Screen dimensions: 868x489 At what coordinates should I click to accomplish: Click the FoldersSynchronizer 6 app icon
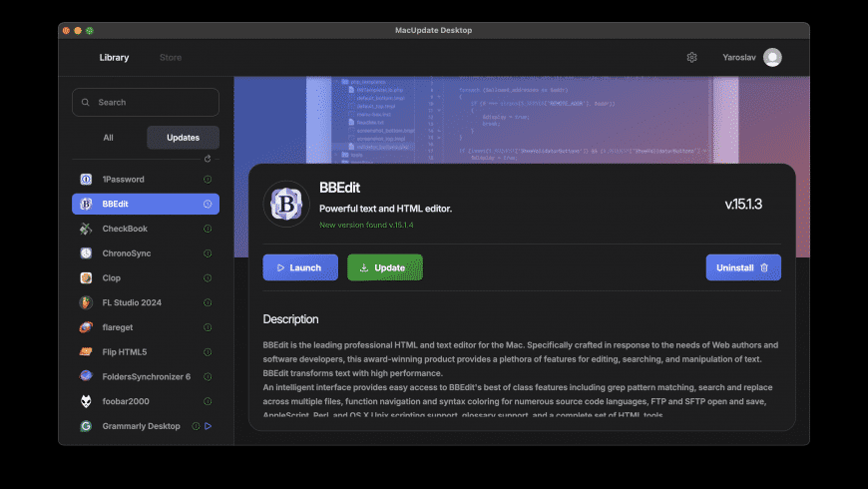click(86, 376)
